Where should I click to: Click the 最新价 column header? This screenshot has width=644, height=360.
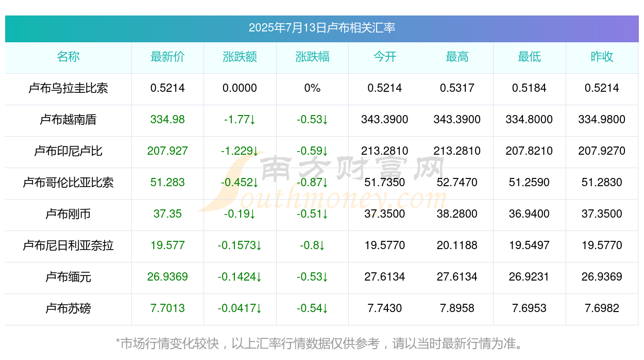(x=167, y=57)
